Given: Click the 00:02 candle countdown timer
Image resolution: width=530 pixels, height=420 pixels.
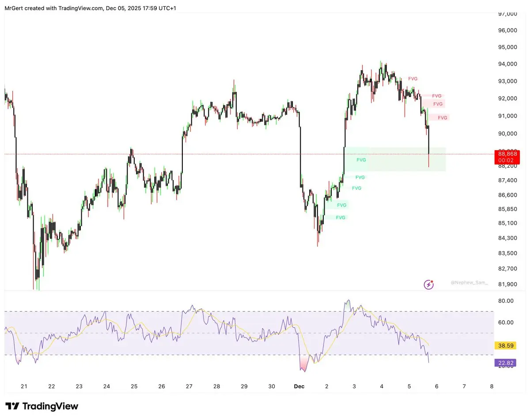Looking at the screenshot, I should pos(507,161).
